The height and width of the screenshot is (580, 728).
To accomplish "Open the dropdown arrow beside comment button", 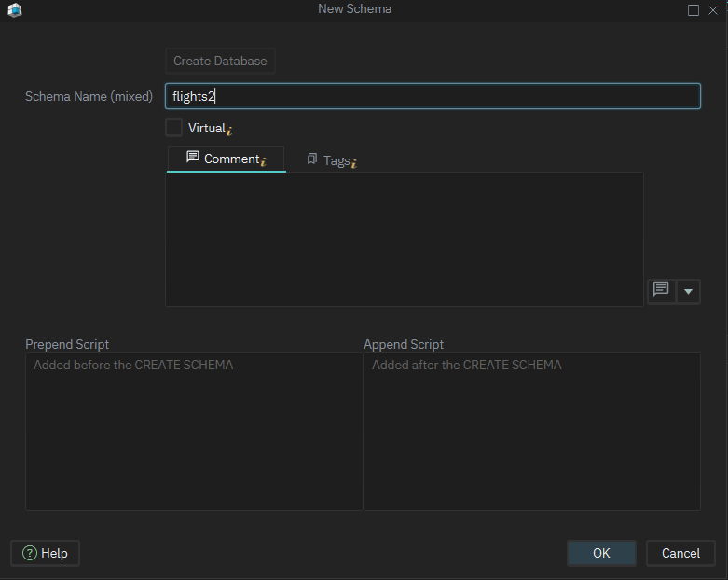I will click(689, 291).
